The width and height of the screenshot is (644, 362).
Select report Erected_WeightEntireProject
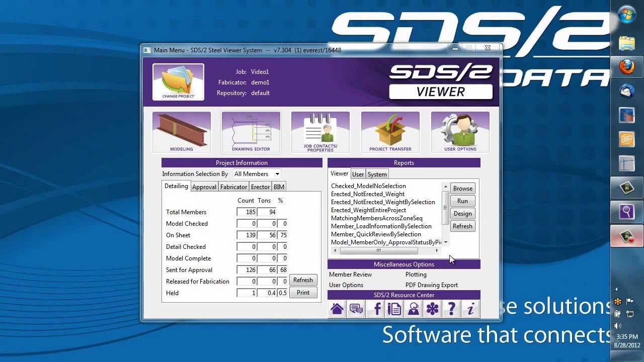click(368, 210)
